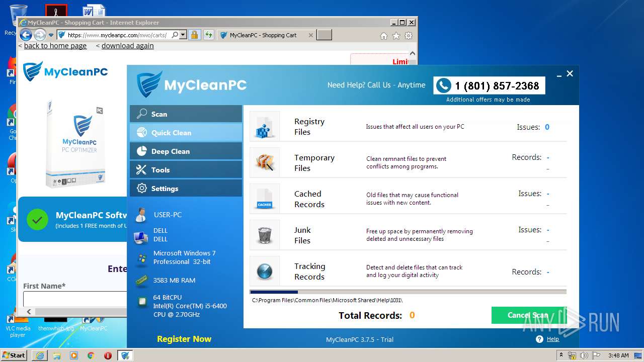The width and height of the screenshot is (644, 362).
Task: Click the Registry Files category icon
Action: pyautogui.click(x=264, y=126)
